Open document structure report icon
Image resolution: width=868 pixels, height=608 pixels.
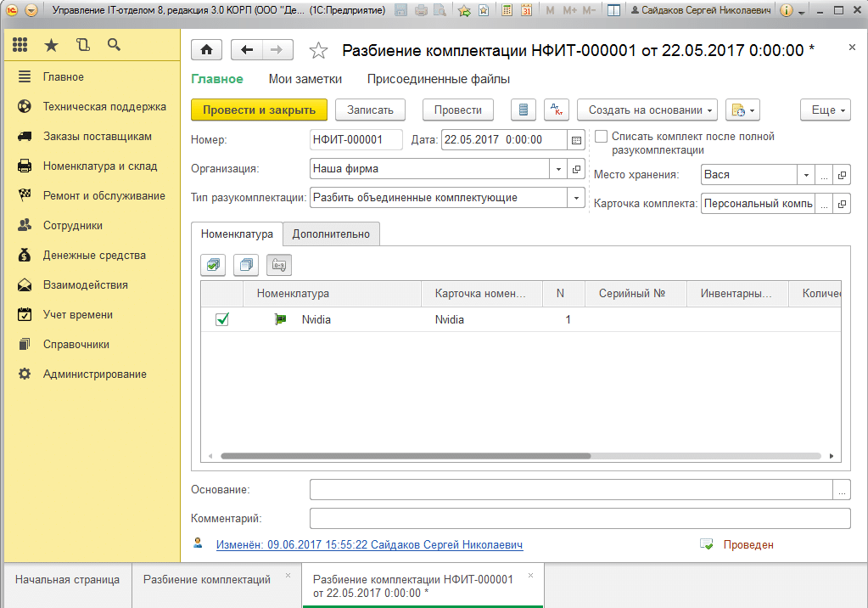click(x=524, y=110)
